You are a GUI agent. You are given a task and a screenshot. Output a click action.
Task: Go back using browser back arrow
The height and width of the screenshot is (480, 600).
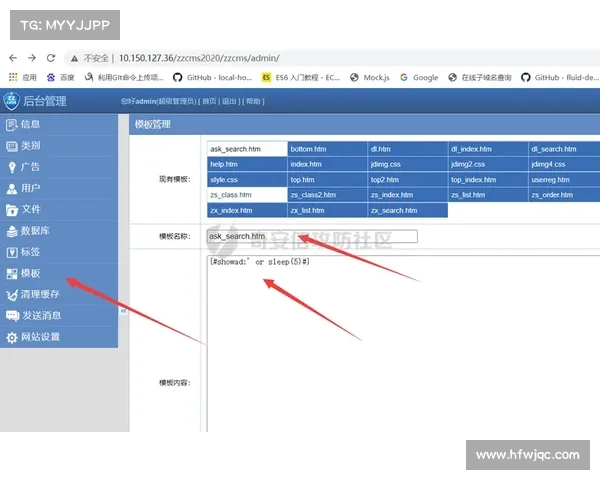tap(13, 58)
